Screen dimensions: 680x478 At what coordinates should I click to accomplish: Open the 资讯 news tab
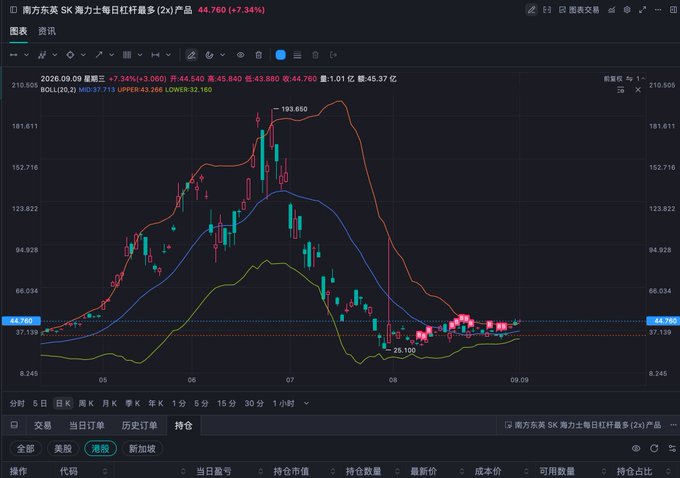[x=47, y=31]
